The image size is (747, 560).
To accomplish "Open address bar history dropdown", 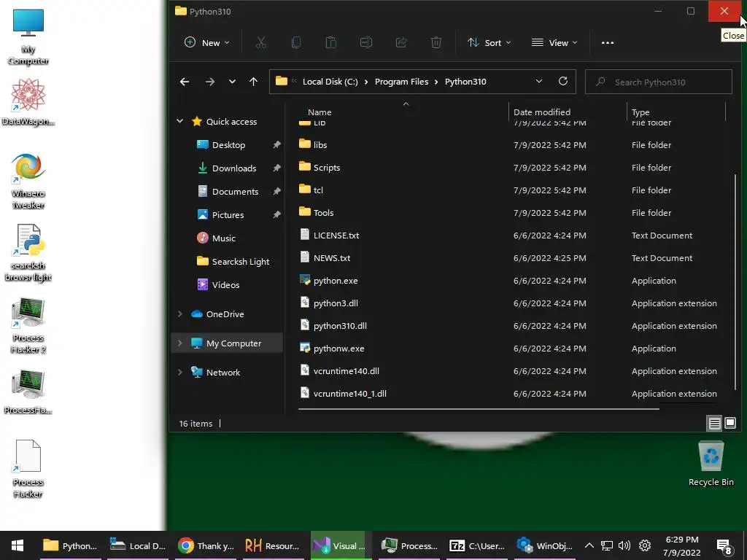I will (x=539, y=82).
